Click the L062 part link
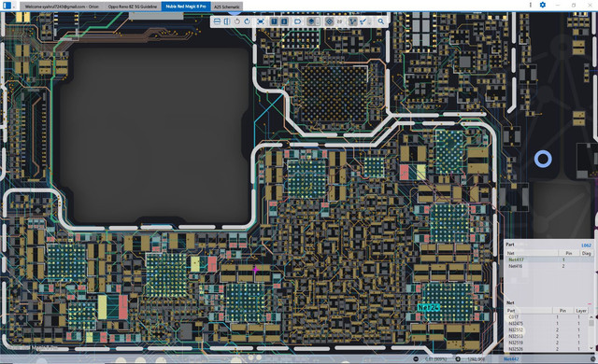The height and width of the screenshot is (364, 598). tap(586, 245)
